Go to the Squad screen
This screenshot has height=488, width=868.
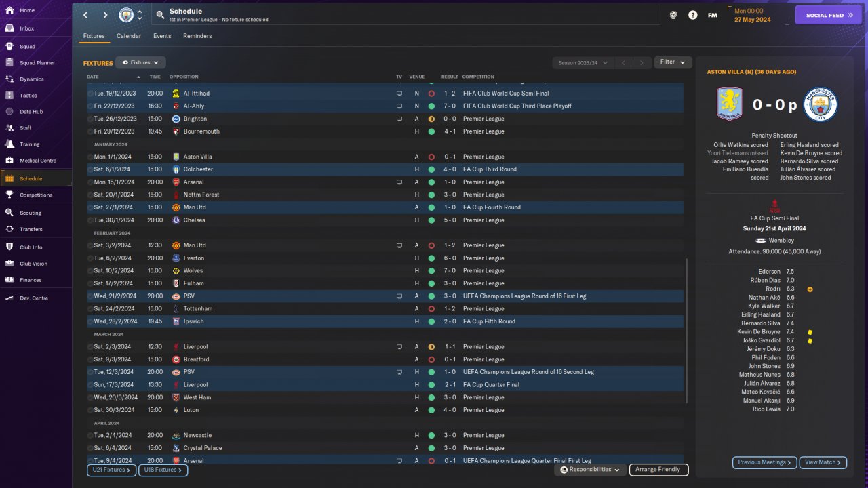click(27, 47)
